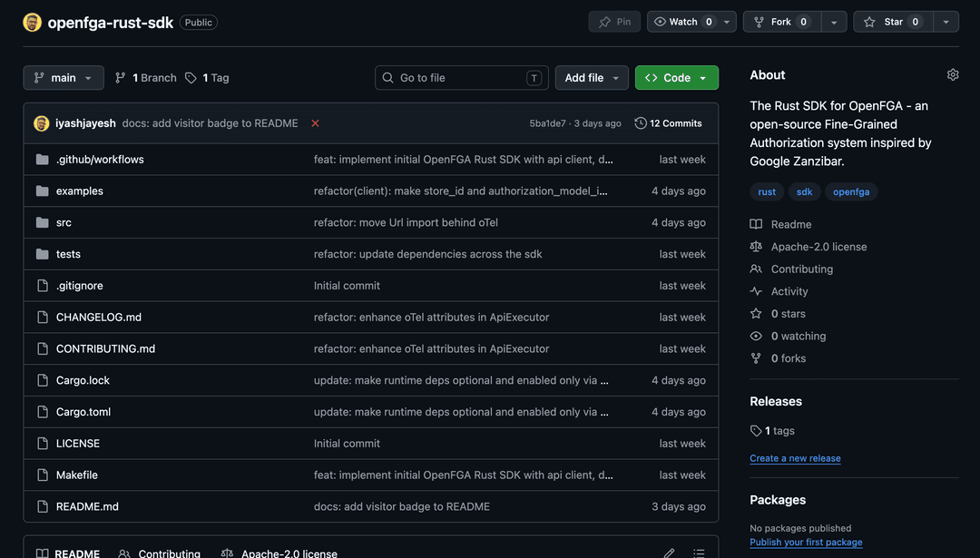Viewport: 980px width, 558px height.
Task: Expand the Add file dropdown
Action: pyautogui.click(x=592, y=77)
